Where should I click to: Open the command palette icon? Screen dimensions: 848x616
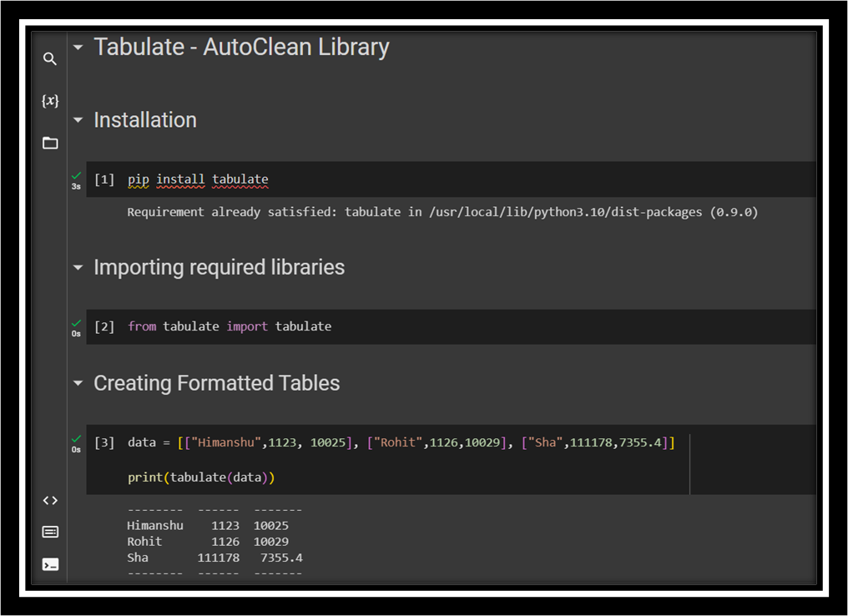point(50,532)
